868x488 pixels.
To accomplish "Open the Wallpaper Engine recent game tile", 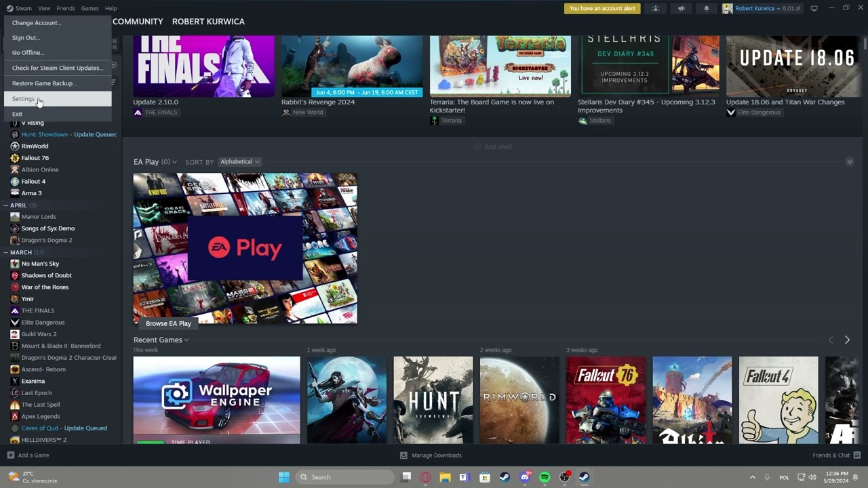I will (x=216, y=400).
